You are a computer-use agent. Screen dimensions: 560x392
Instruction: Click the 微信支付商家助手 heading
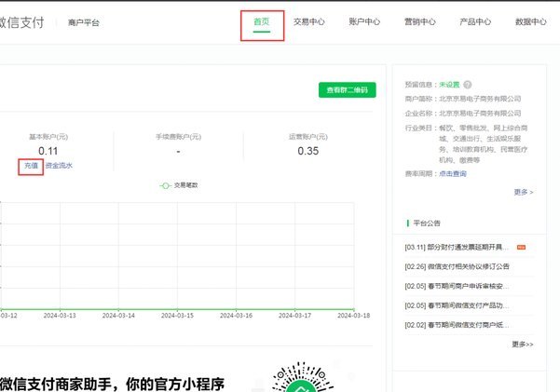(x=112, y=385)
